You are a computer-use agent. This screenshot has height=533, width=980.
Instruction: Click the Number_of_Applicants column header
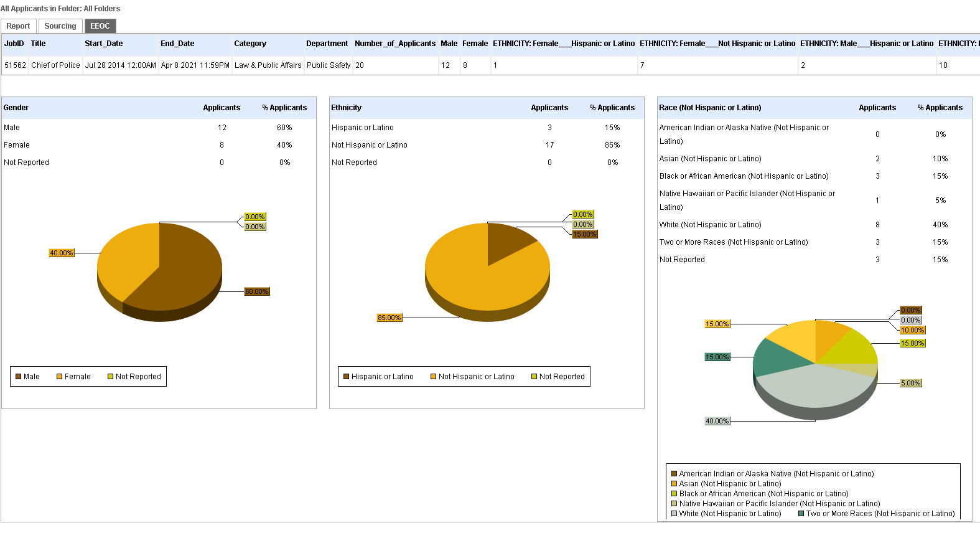(395, 44)
